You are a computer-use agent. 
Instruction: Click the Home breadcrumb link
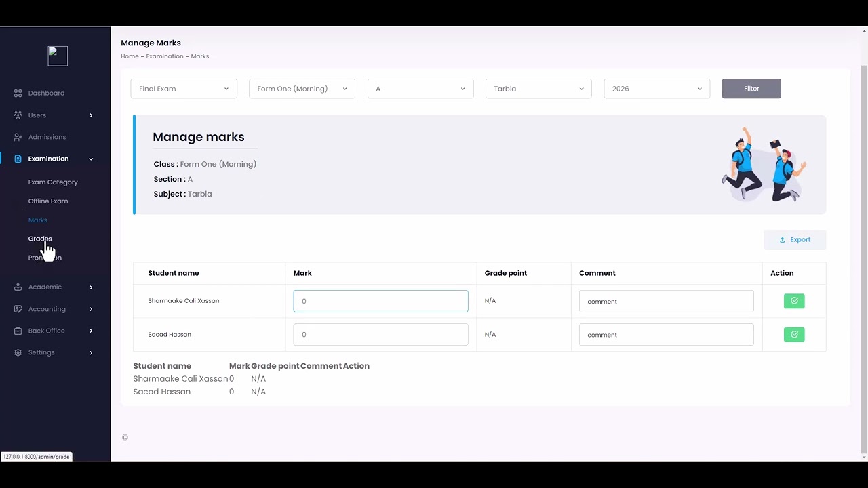(x=130, y=56)
